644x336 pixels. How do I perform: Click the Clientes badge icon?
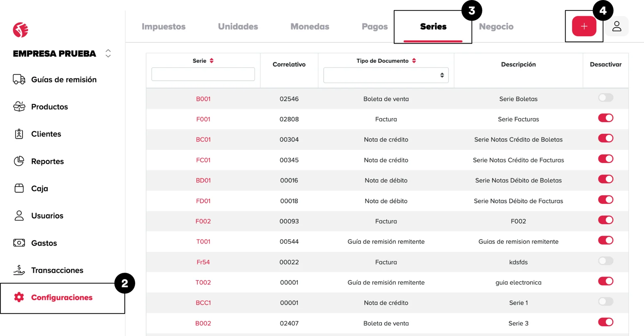coord(19,134)
